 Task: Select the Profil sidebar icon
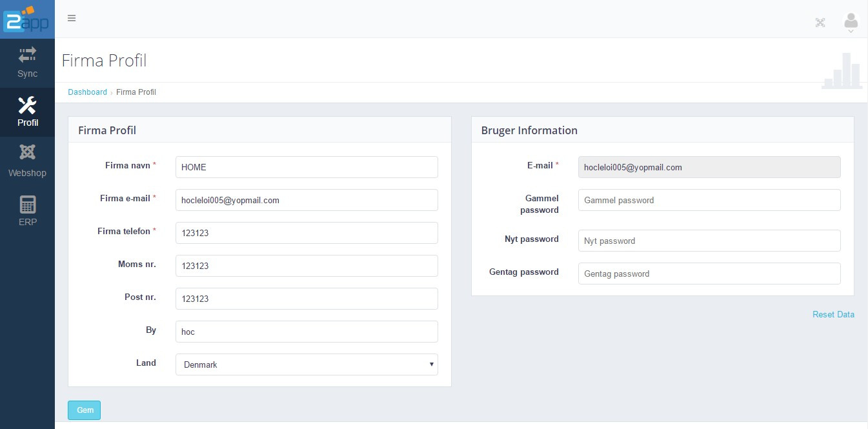click(x=27, y=111)
